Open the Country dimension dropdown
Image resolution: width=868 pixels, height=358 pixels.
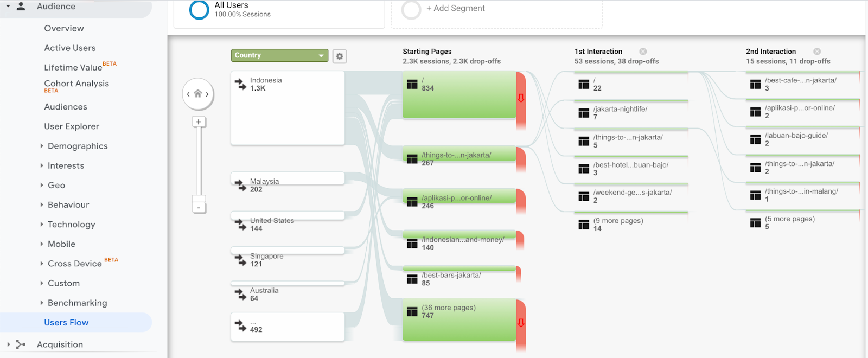pyautogui.click(x=279, y=55)
